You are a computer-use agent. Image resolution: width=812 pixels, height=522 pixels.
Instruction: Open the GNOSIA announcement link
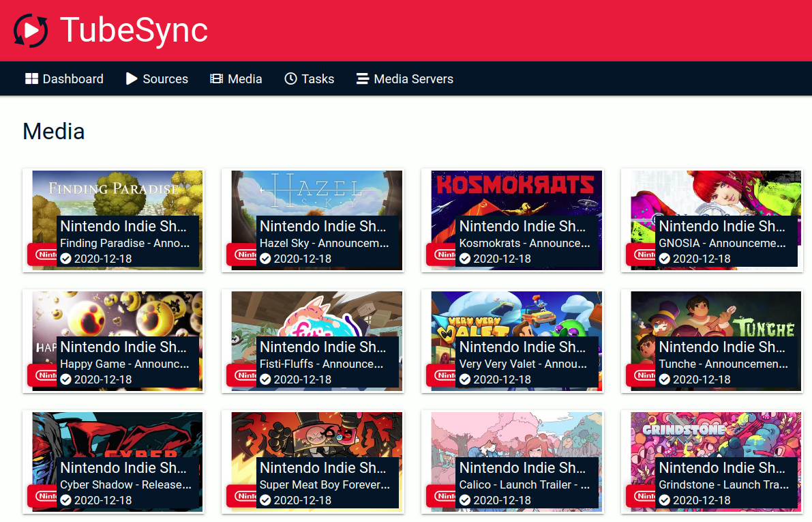[x=723, y=243]
